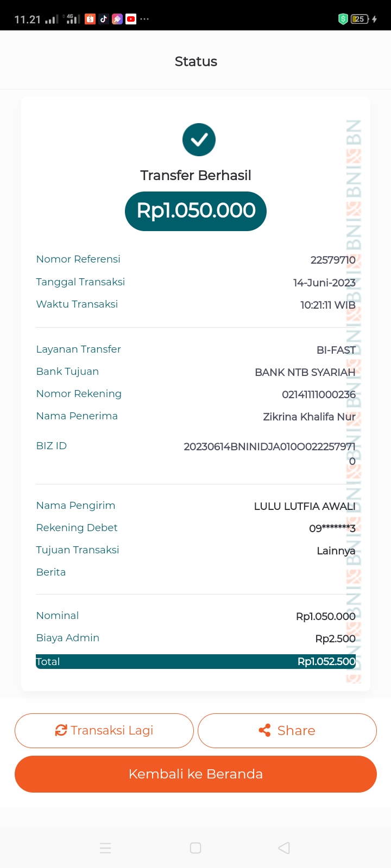
Task: Tap the reference number 22579710
Action: [x=333, y=260]
